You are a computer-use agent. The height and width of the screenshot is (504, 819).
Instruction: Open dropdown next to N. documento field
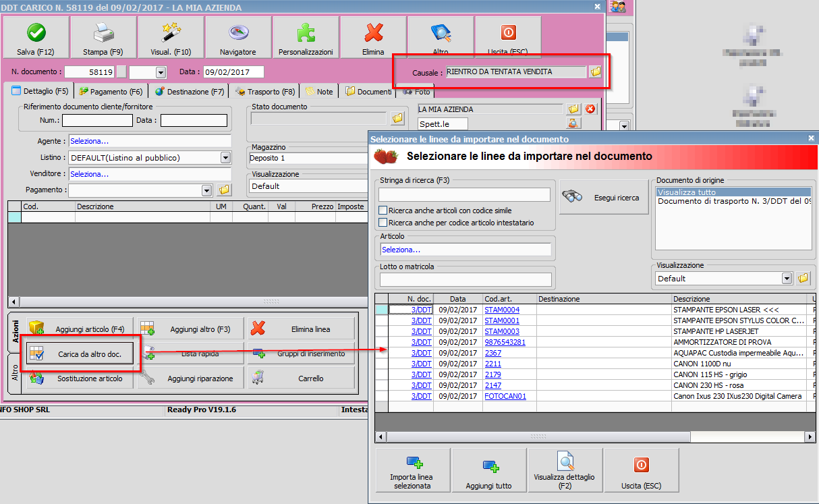161,72
